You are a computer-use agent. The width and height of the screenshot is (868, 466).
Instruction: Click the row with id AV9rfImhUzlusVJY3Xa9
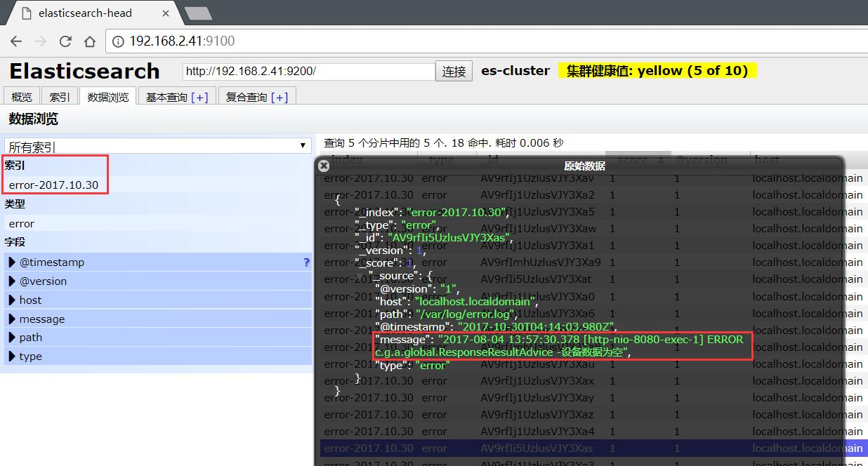[x=593, y=262]
